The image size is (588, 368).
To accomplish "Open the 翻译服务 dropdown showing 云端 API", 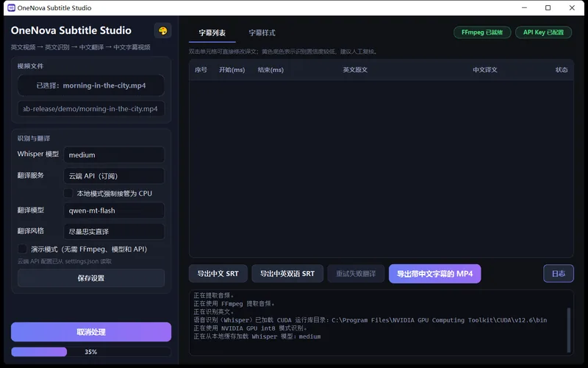I will (114, 176).
